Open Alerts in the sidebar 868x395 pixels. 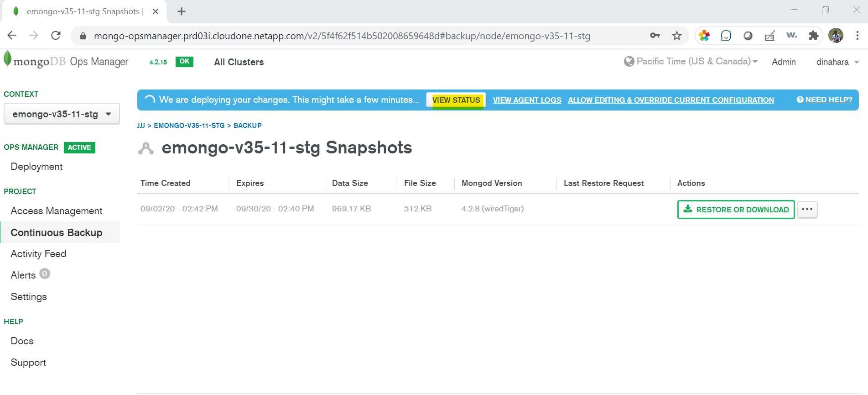(23, 275)
